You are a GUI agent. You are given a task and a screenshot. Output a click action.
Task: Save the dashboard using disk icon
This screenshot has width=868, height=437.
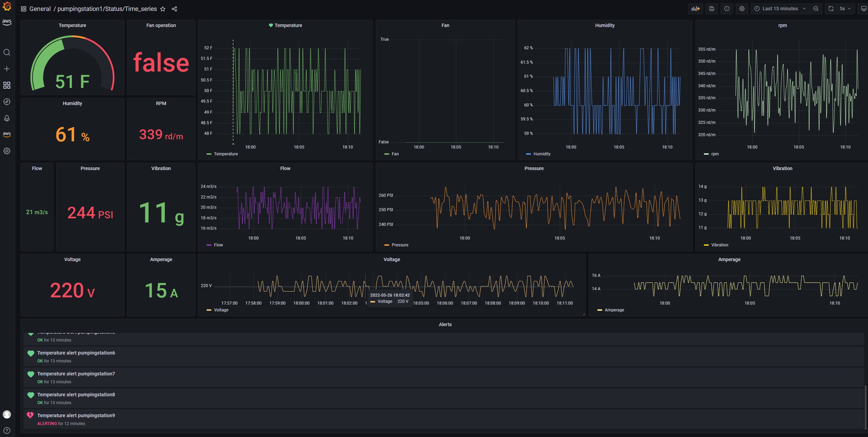(x=711, y=9)
